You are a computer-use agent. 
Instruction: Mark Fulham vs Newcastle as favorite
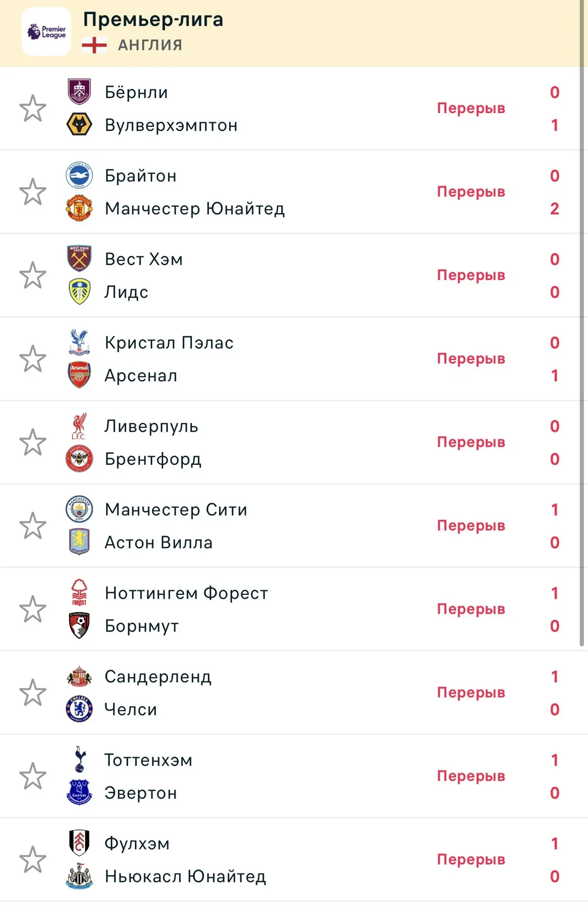pos(33,859)
